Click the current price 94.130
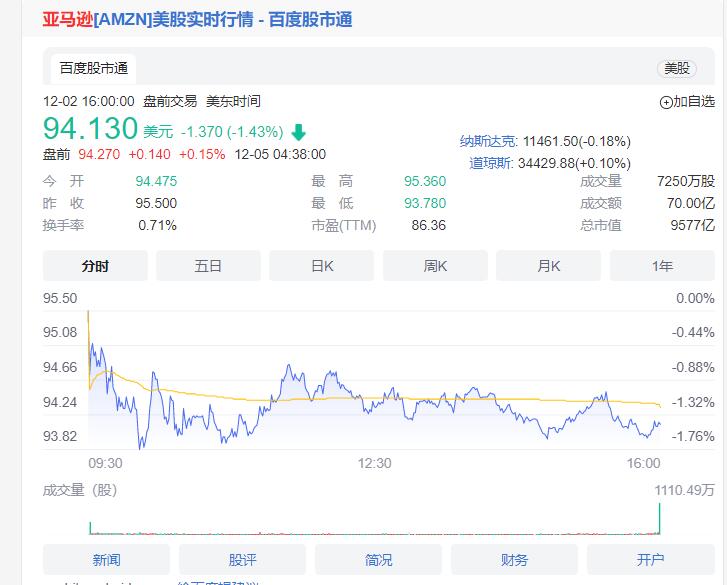The height and width of the screenshot is (585, 727). (x=90, y=128)
